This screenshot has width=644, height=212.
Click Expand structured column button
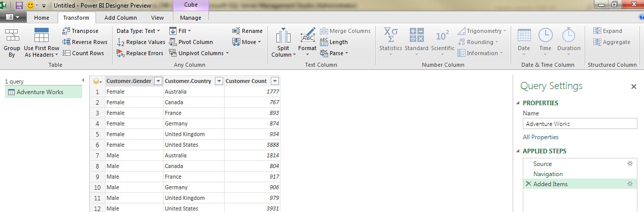tap(607, 31)
